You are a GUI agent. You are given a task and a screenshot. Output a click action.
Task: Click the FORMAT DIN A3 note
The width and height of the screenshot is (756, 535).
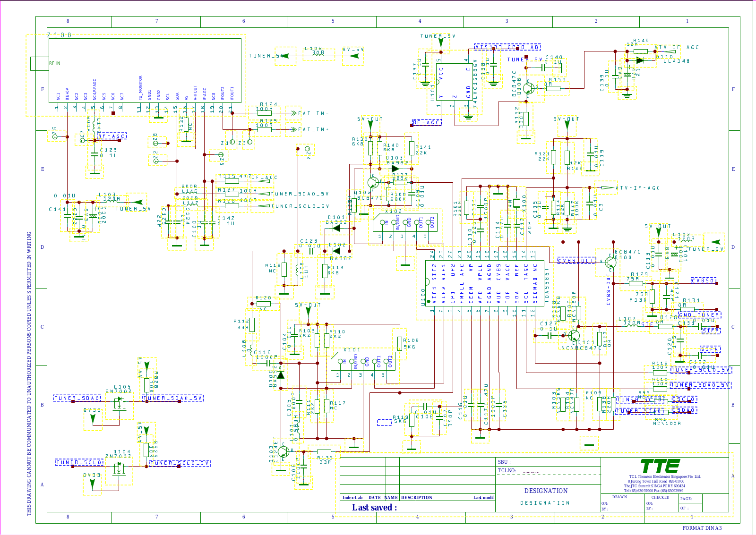pos(702,528)
